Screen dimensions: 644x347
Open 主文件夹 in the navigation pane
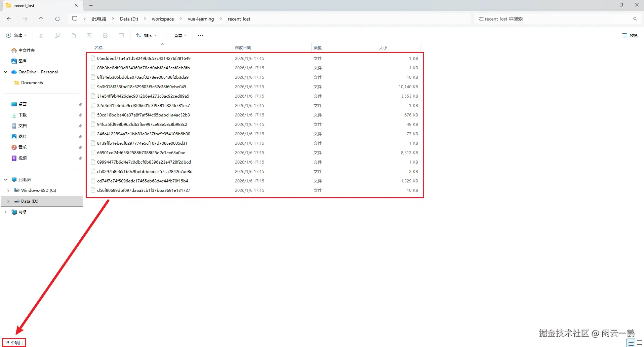point(26,50)
